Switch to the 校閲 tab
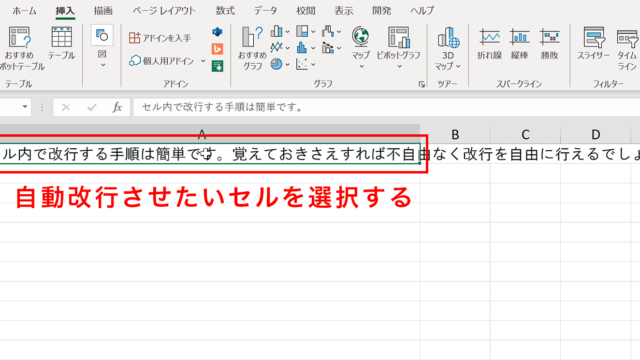 pos(306,11)
